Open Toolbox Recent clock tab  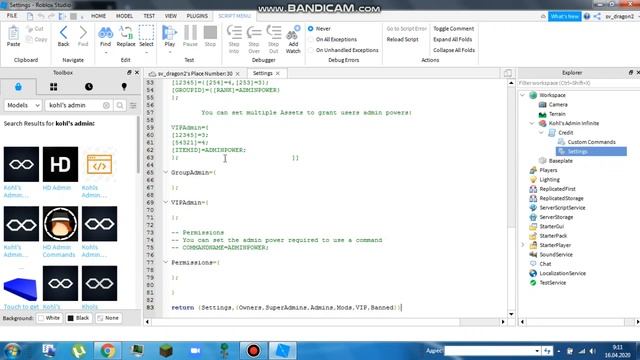[89, 87]
